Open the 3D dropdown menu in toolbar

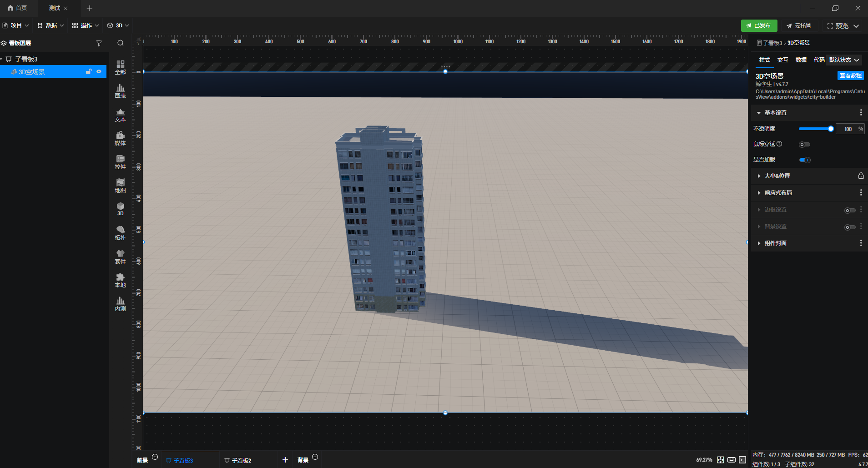(118, 25)
